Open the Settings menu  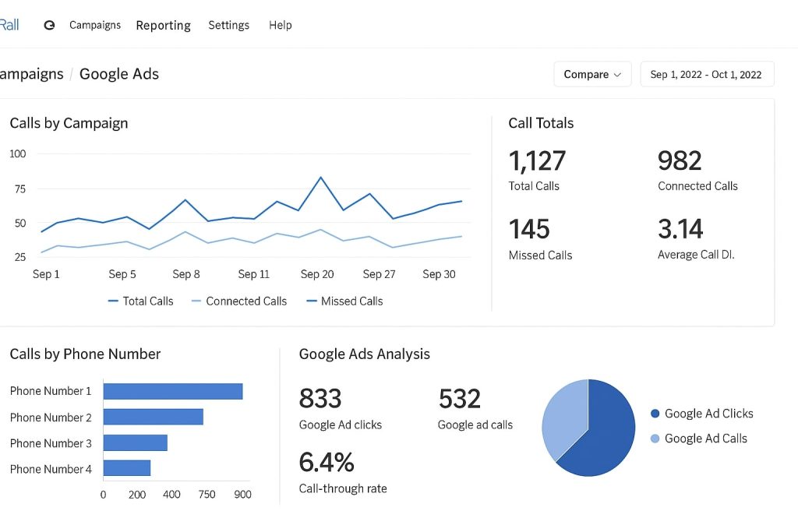228,25
